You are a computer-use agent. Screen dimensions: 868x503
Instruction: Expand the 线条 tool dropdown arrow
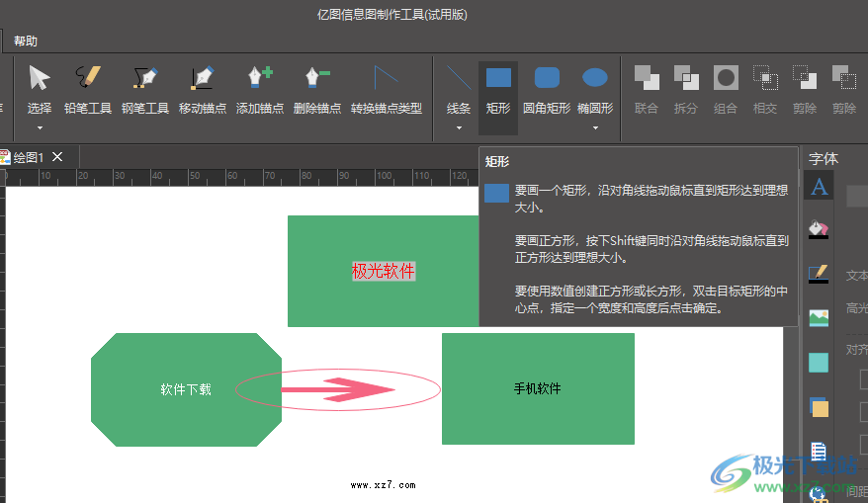459,127
